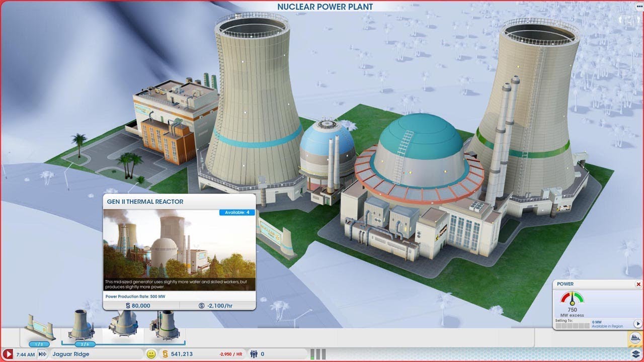Viewport: 644px width, 362px height.
Task: Click the Selling To slots bar
Action: tap(572, 326)
